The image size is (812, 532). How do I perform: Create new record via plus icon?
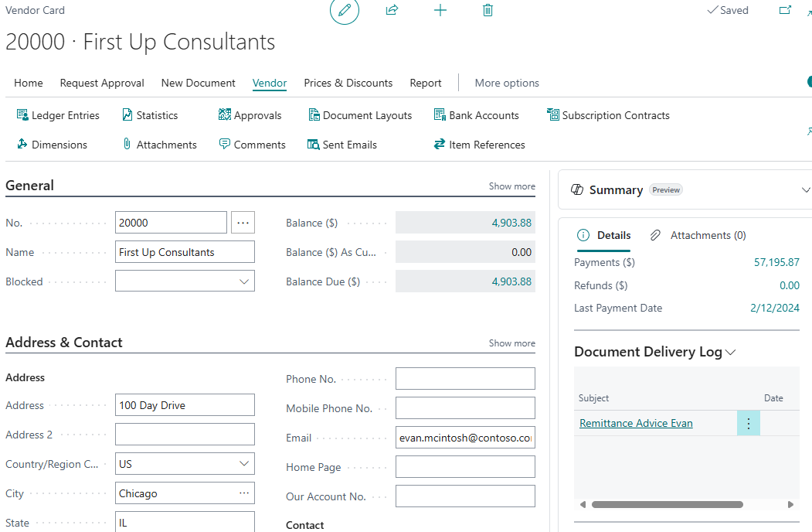pyautogui.click(x=440, y=10)
